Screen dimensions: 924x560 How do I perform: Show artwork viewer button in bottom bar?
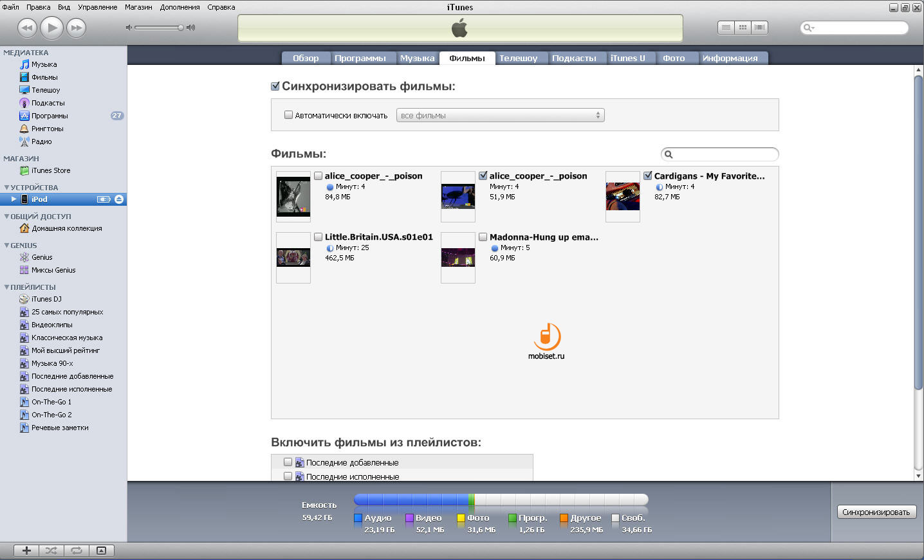coord(101,550)
